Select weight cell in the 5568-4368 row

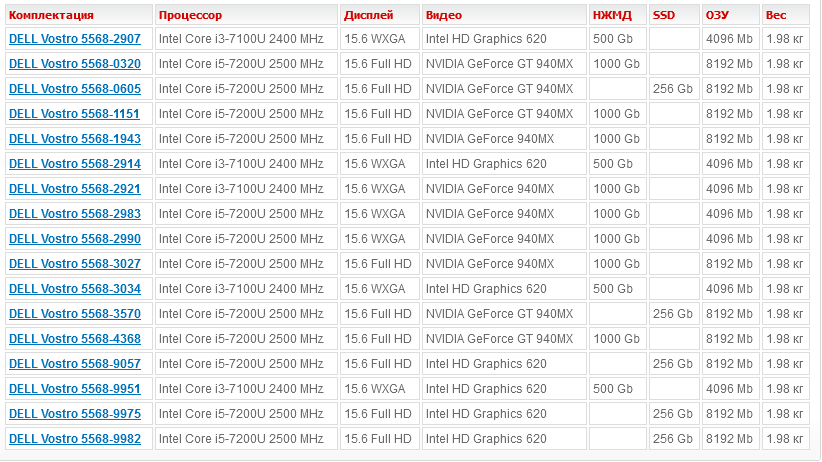(x=786, y=339)
